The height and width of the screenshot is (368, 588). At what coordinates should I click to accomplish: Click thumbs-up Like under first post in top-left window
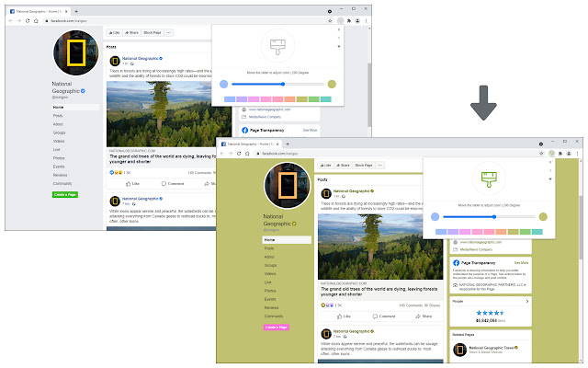[132, 184]
